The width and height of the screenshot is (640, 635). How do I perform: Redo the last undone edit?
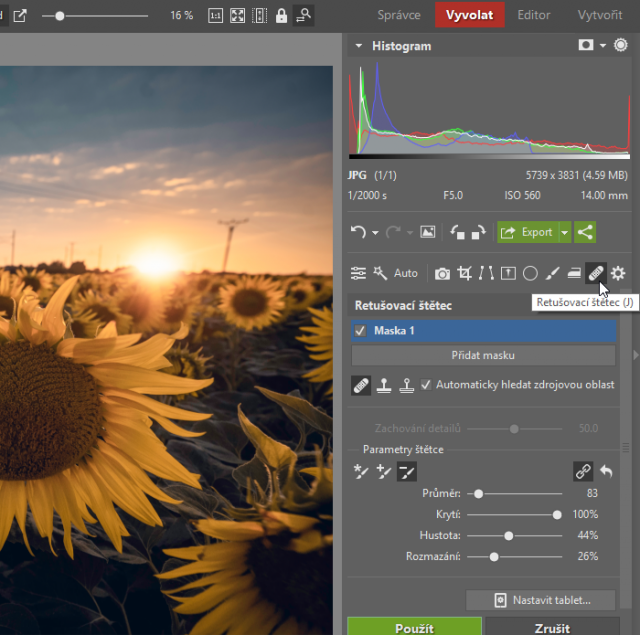(393, 232)
